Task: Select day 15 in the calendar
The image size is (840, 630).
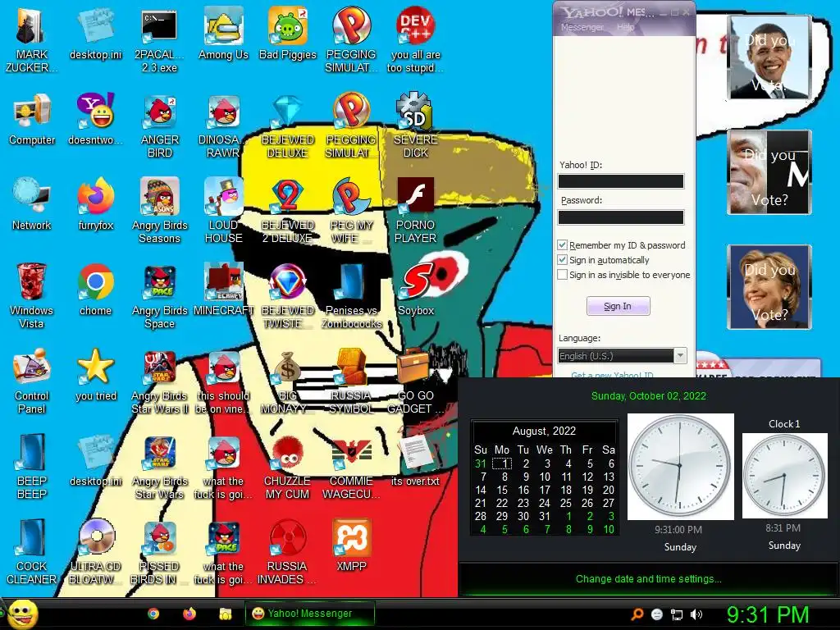Action: (x=502, y=490)
